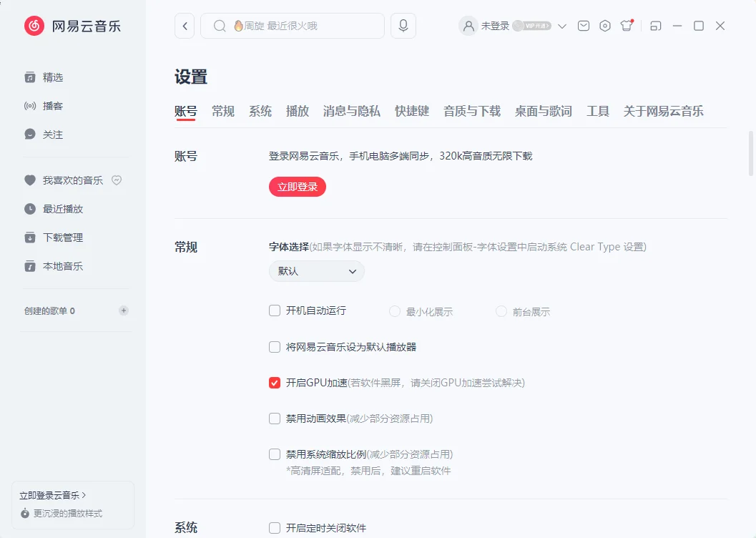Click the NetEase Cloud Music logo icon
The width and height of the screenshot is (756, 538).
click(x=34, y=26)
